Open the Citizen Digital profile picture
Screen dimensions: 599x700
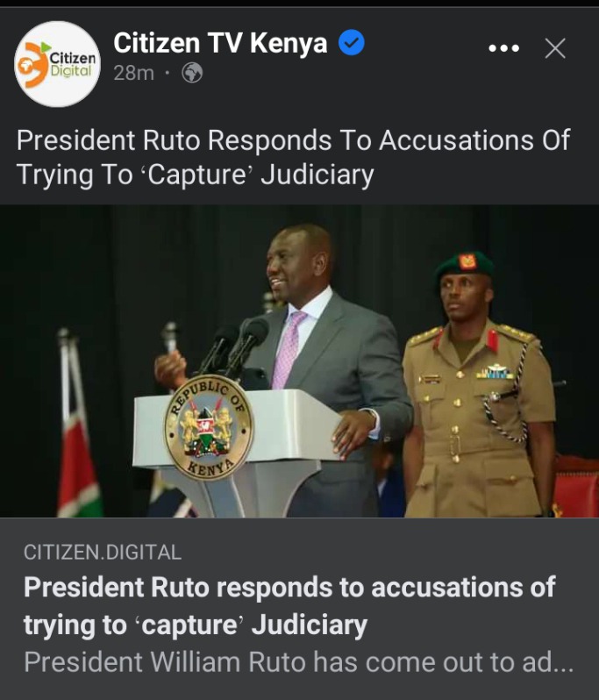(58, 64)
